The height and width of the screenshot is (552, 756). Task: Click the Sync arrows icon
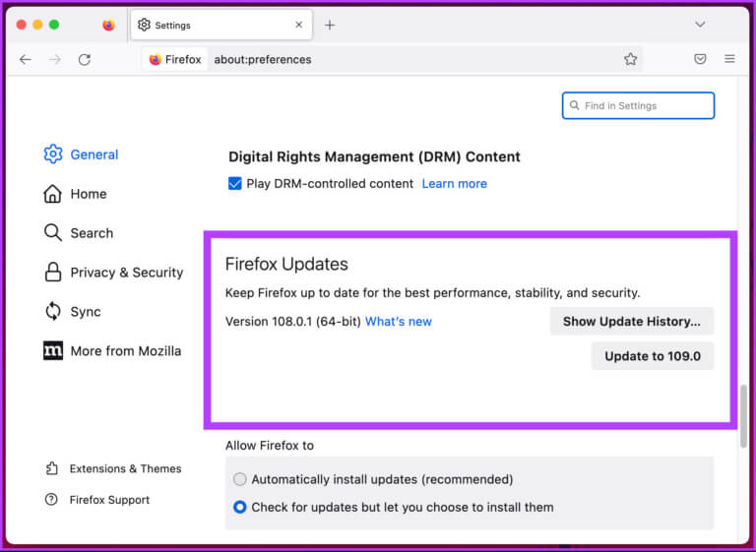point(53,312)
